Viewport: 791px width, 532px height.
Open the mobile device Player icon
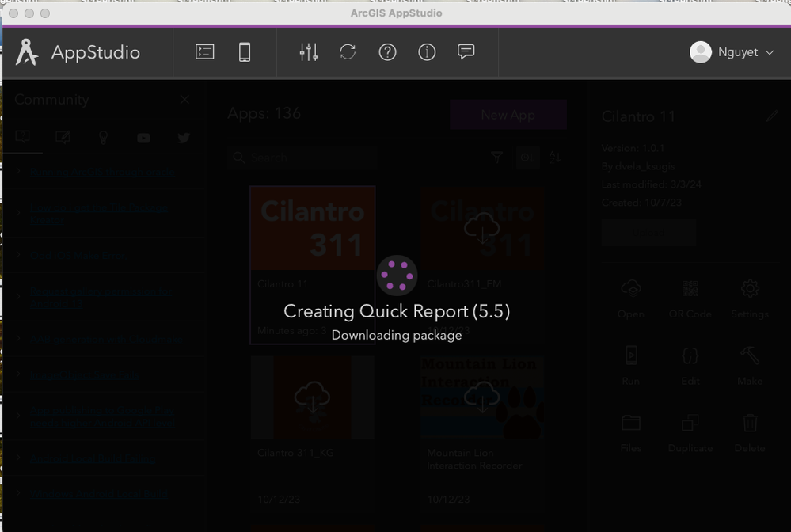pyautogui.click(x=245, y=52)
